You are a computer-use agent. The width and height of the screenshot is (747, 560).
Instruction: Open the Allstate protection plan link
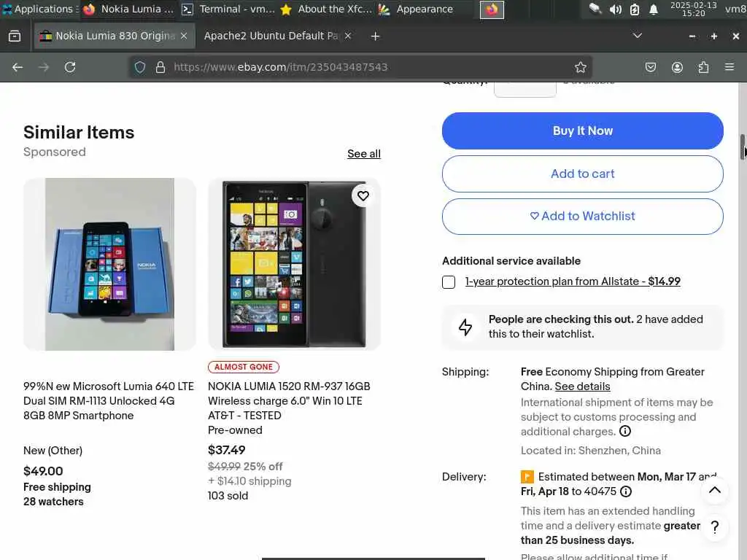pyautogui.click(x=573, y=281)
